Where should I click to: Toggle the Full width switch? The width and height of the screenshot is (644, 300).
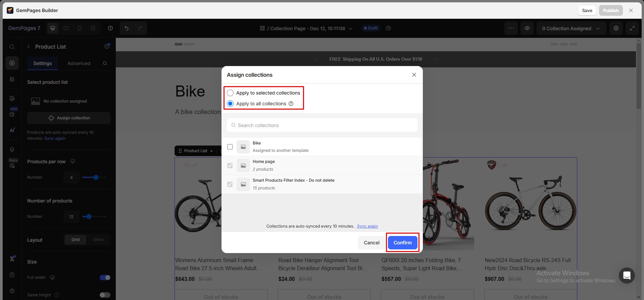[105, 278]
